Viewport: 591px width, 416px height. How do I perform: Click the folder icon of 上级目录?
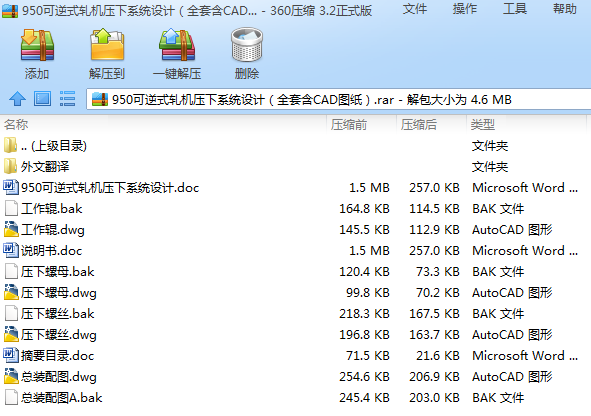[x=11, y=145]
